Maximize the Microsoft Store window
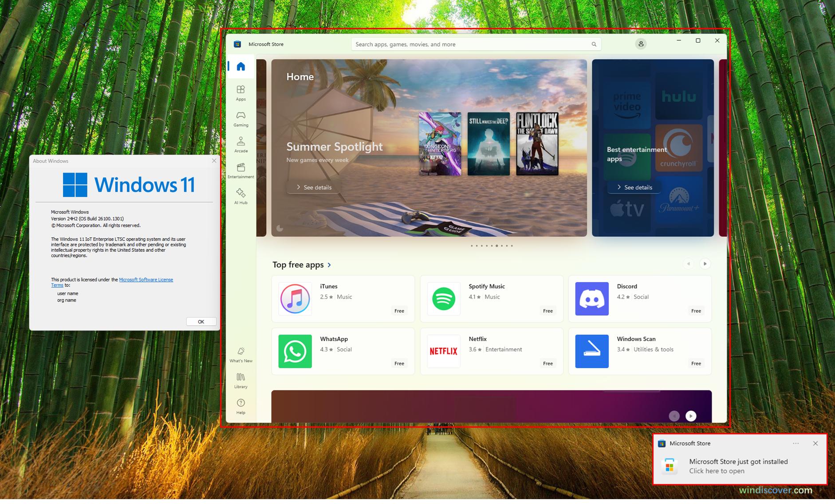The image size is (835, 504). click(x=698, y=40)
